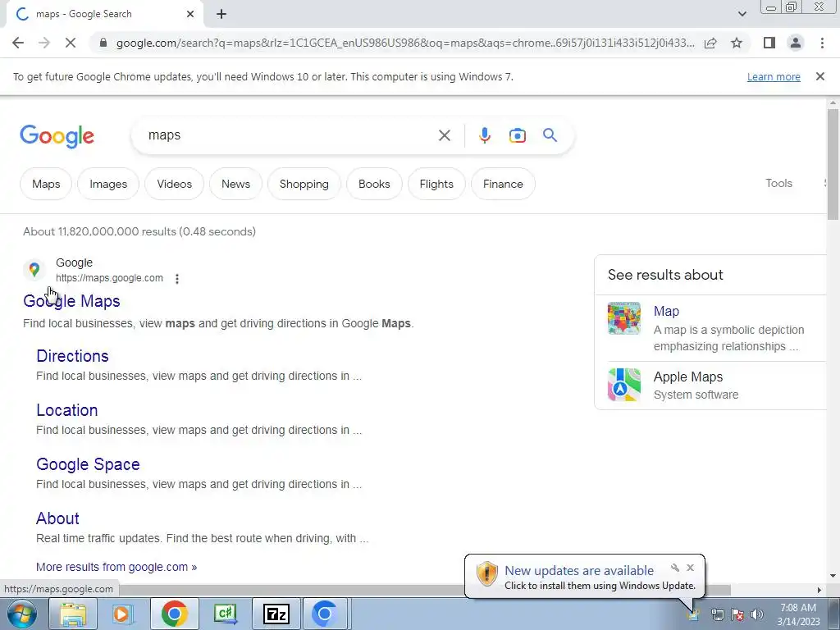View site information via the padlock icon
The image size is (840, 630).
tap(103, 43)
